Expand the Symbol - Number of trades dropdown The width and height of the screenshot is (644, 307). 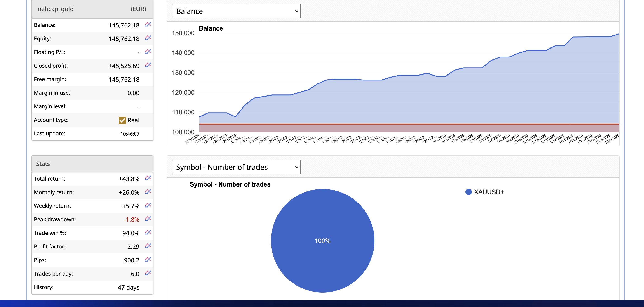tap(236, 167)
